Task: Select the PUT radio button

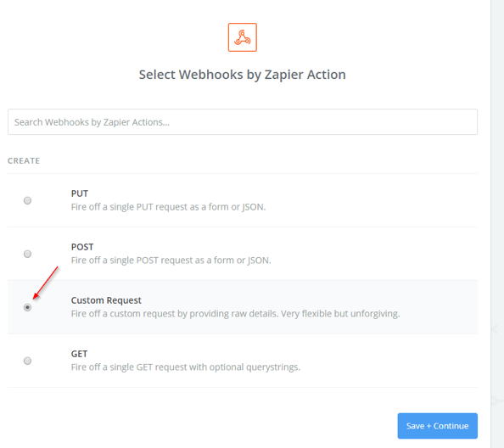Action: click(x=28, y=200)
